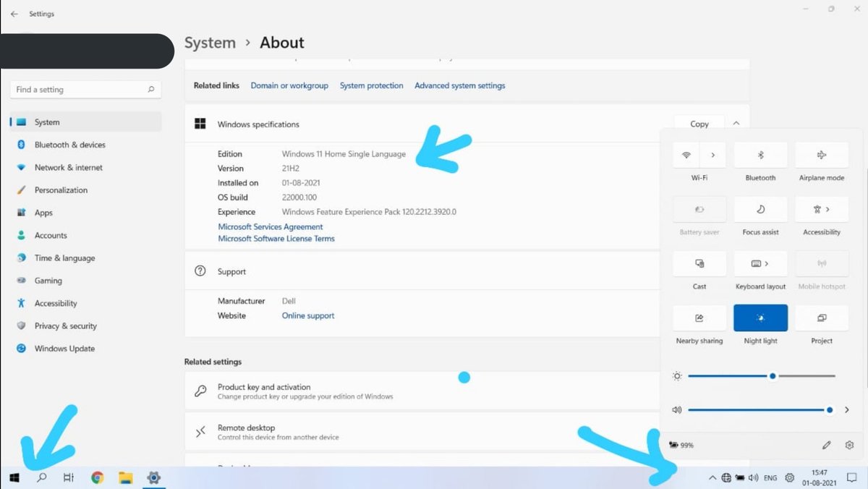
Task: Open System settings category
Action: [86, 122]
